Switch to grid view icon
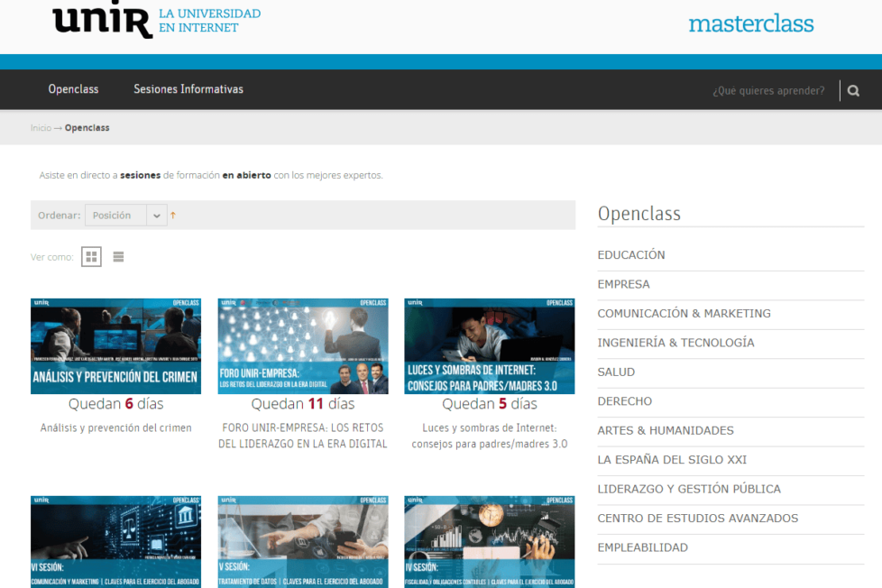Screen dimensions: 882x588 tap(91, 257)
